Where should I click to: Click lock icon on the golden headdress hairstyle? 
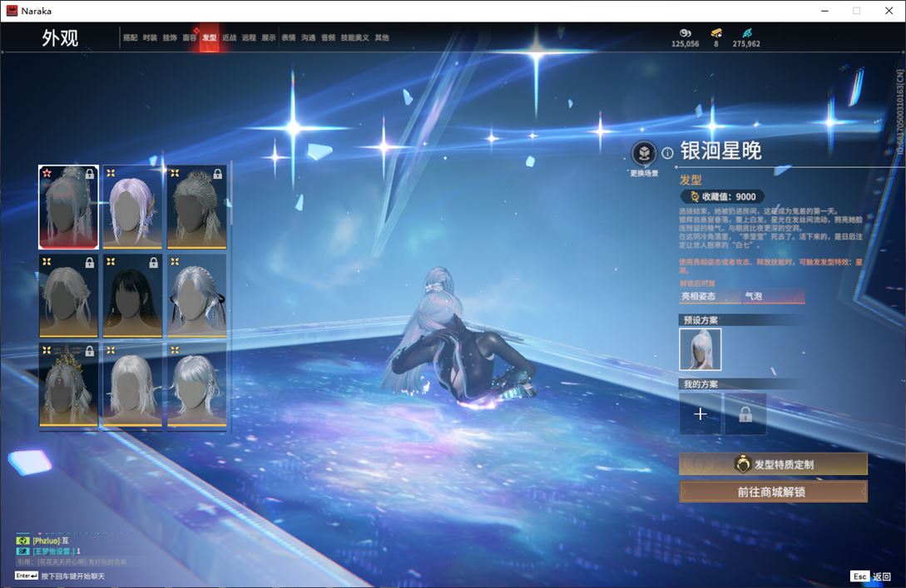pyautogui.click(x=90, y=351)
